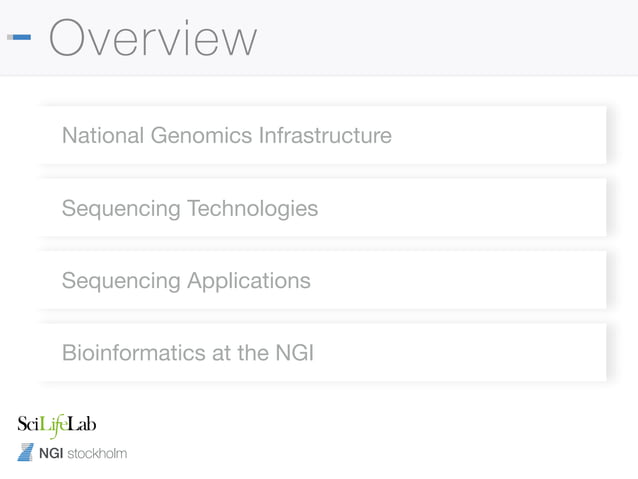Click 'NGI' at end of the fourth box
Image resolution: width=638 pixels, height=479 pixels.
[x=294, y=353]
